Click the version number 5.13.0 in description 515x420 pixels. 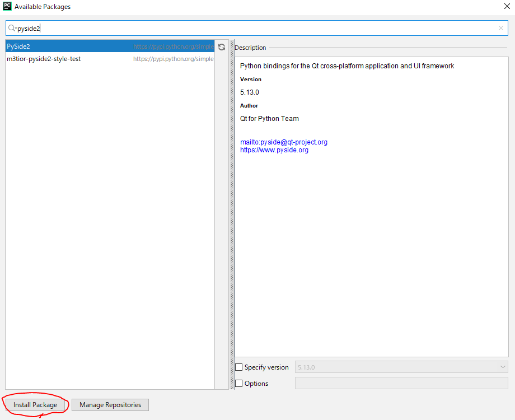click(249, 92)
